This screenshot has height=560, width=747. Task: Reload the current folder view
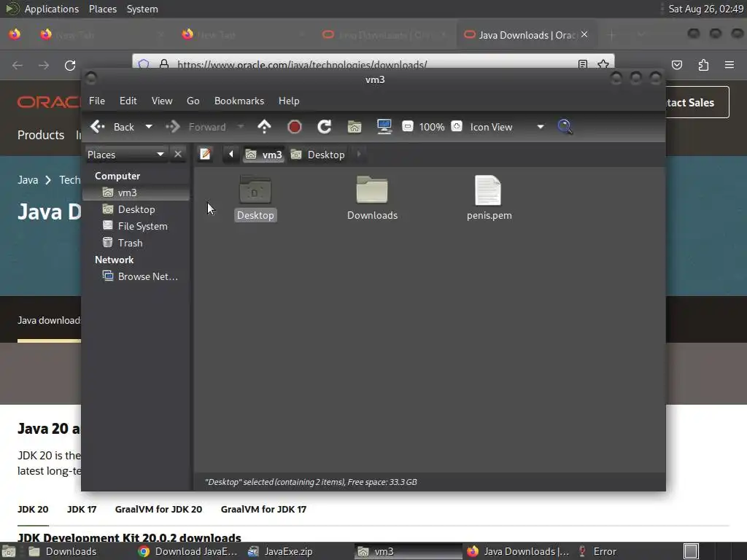tap(325, 127)
